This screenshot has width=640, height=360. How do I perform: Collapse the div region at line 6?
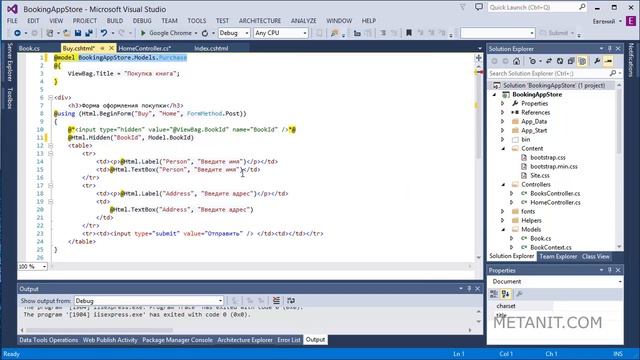click(51, 98)
